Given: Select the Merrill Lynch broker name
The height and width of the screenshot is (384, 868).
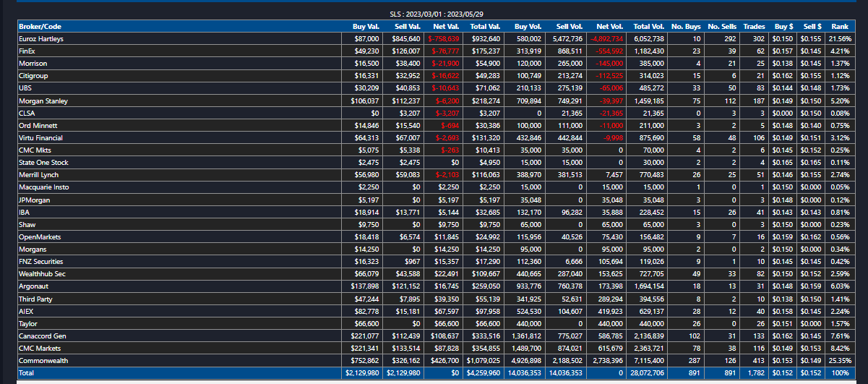Looking at the screenshot, I should 39,175.
